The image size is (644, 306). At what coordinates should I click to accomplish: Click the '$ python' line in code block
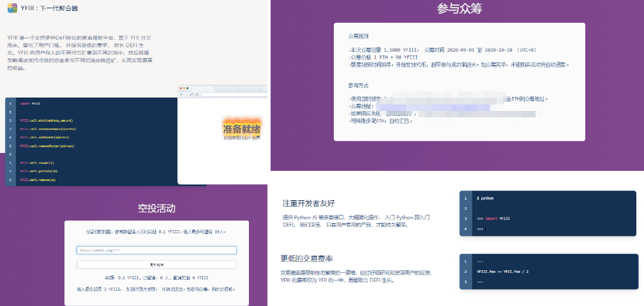485,198
